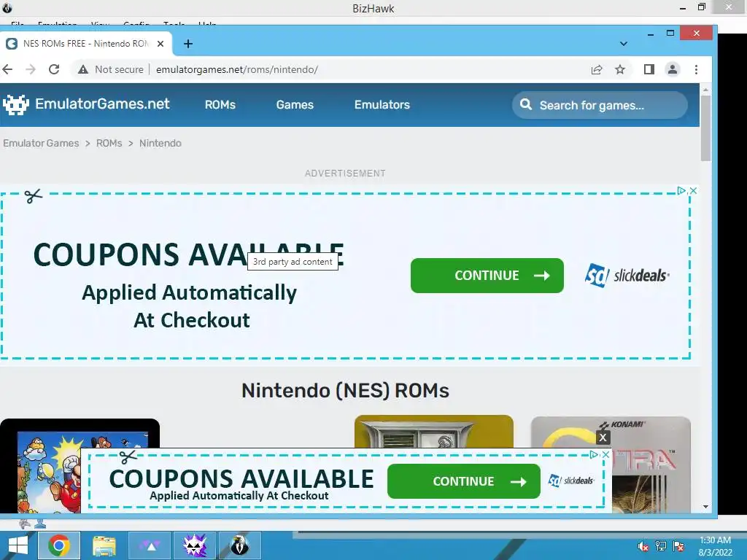Open the ROMs navigation menu

[x=220, y=105]
